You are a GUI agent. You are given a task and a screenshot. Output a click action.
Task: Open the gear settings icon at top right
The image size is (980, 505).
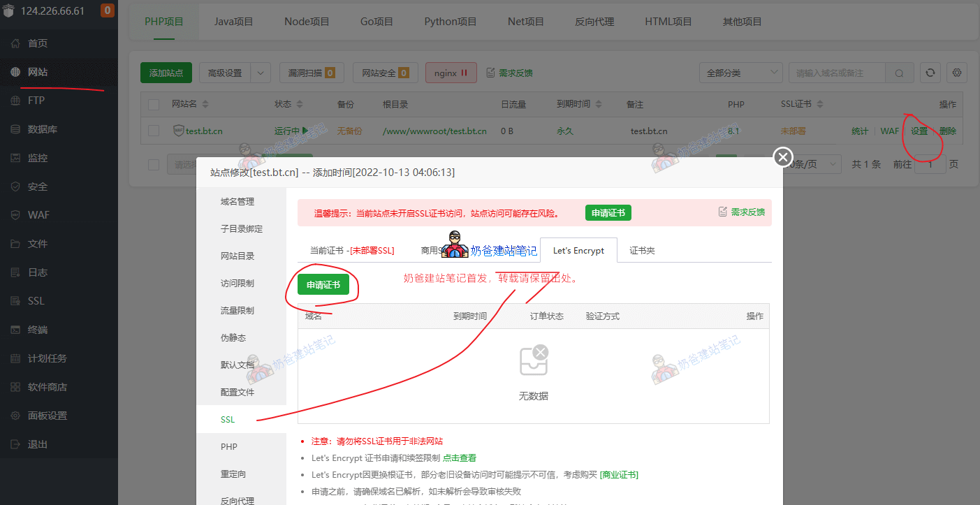(957, 73)
